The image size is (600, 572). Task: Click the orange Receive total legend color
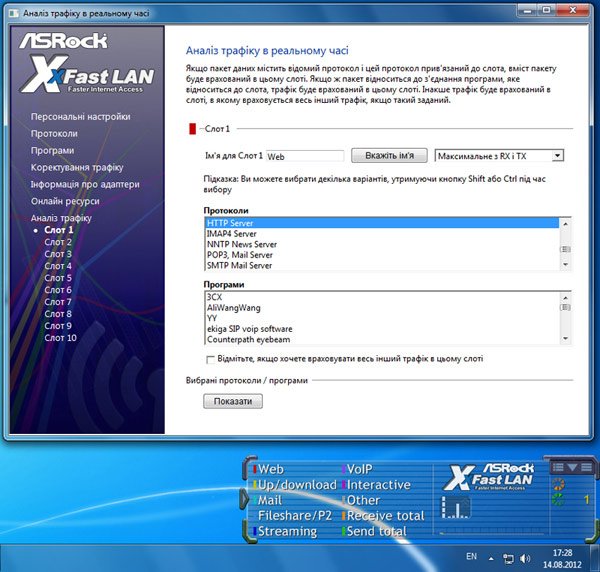[x=344, y=516]
